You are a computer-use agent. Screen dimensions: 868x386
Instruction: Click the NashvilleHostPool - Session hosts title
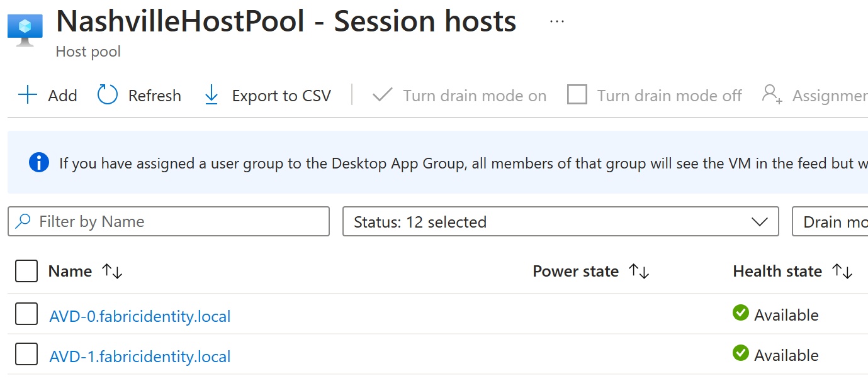tap(286, 21)
